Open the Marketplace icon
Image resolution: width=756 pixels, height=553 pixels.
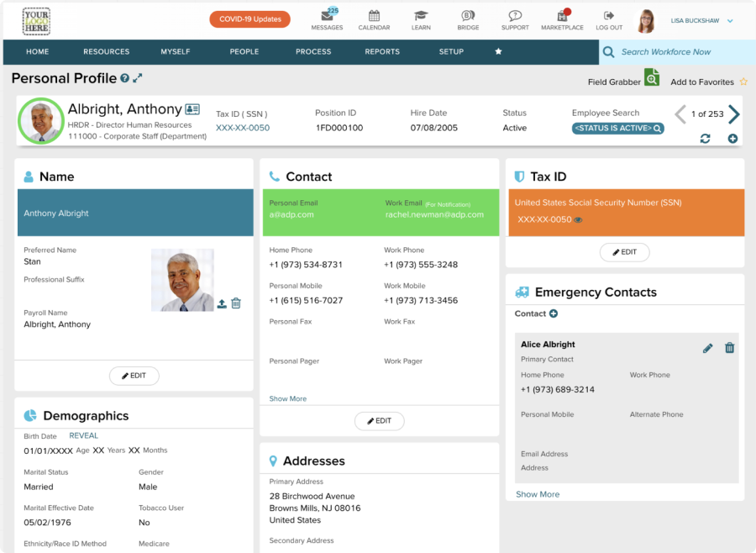tap(562, 16)
